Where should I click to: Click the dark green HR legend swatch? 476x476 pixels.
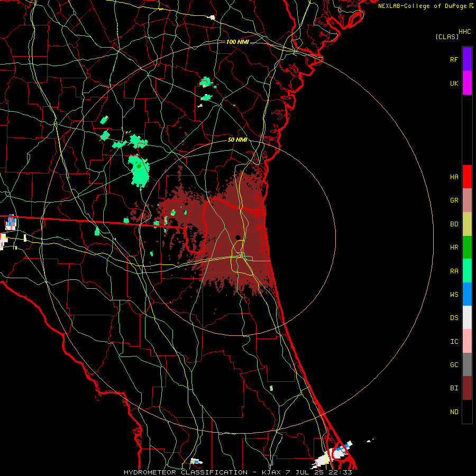pyautogui.click(x=467, y=248)
